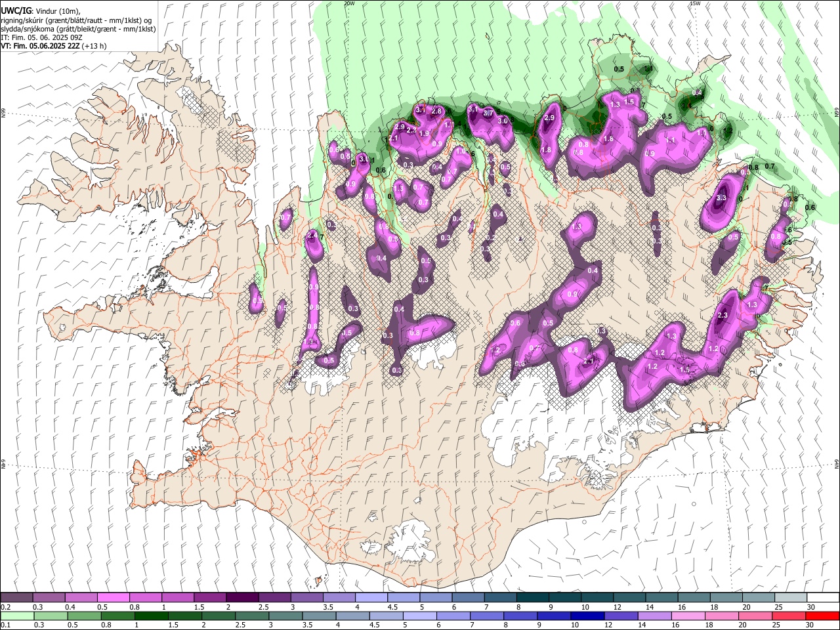Click the '9' label on the rain scale

pyautogui.click(x=539, y=625)
